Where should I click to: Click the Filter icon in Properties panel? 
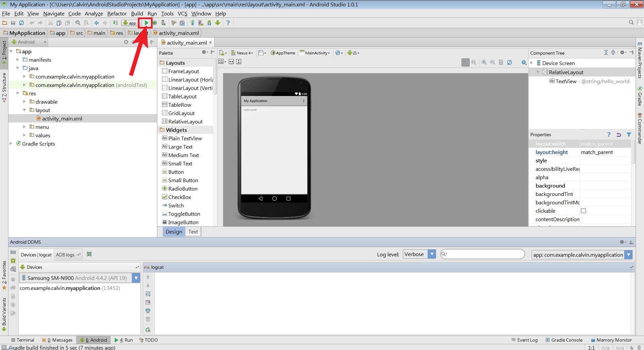629,135
